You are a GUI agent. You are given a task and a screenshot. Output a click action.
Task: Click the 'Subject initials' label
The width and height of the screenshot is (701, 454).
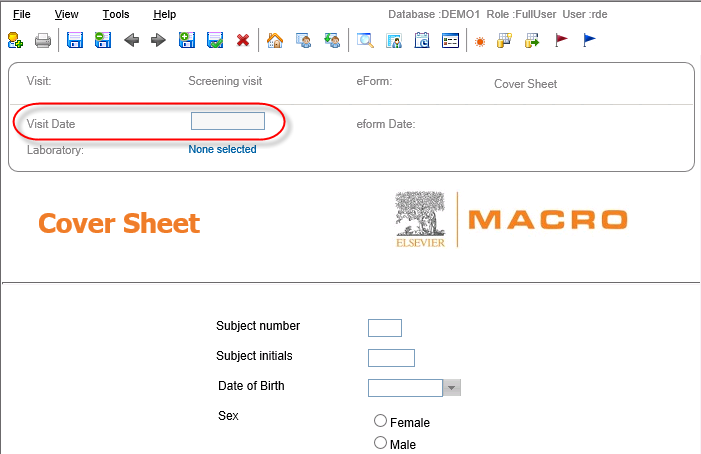click(254, 356)
